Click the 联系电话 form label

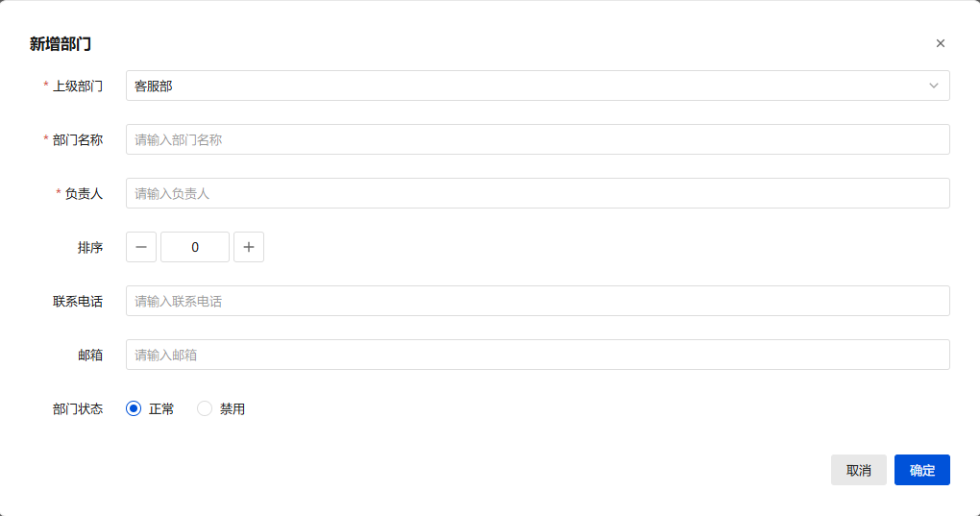[x=77, y=301]
